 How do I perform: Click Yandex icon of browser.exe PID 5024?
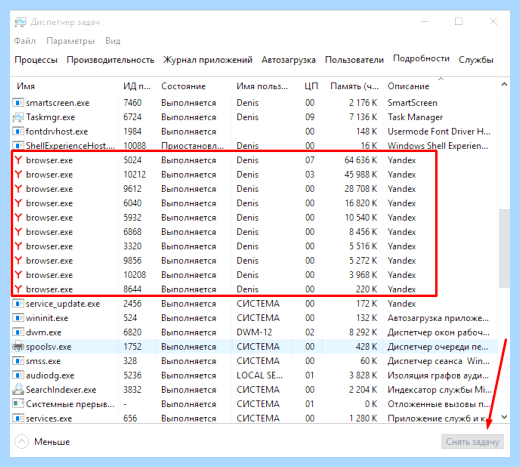pos(18,160)
